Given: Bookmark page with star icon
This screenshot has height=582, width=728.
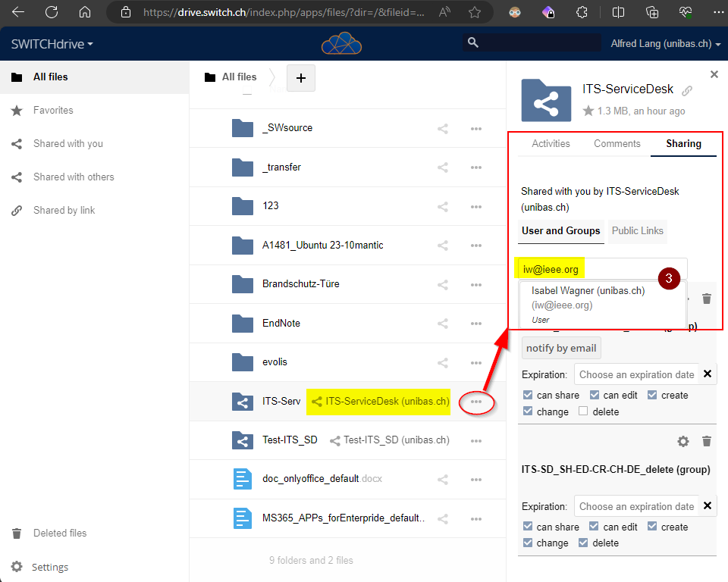Looking at the screenshot, I should [x=475, y=12].
